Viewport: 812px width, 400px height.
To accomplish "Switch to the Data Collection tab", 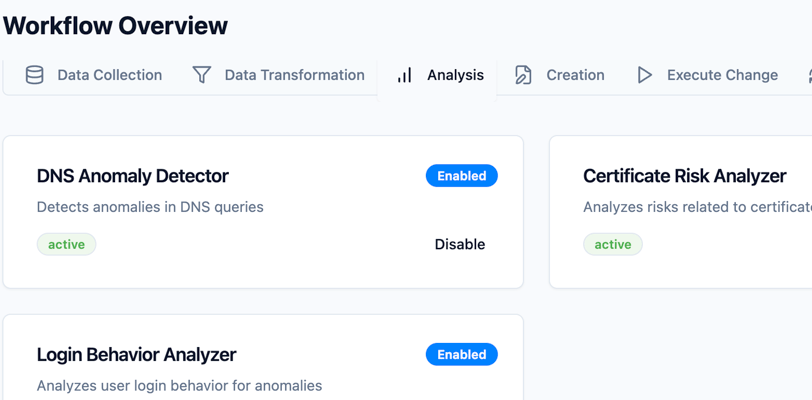I will tap(93, 75).
